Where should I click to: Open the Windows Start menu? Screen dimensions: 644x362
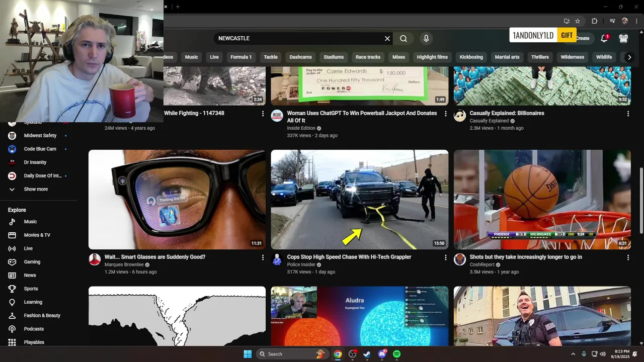click(248, 354)
